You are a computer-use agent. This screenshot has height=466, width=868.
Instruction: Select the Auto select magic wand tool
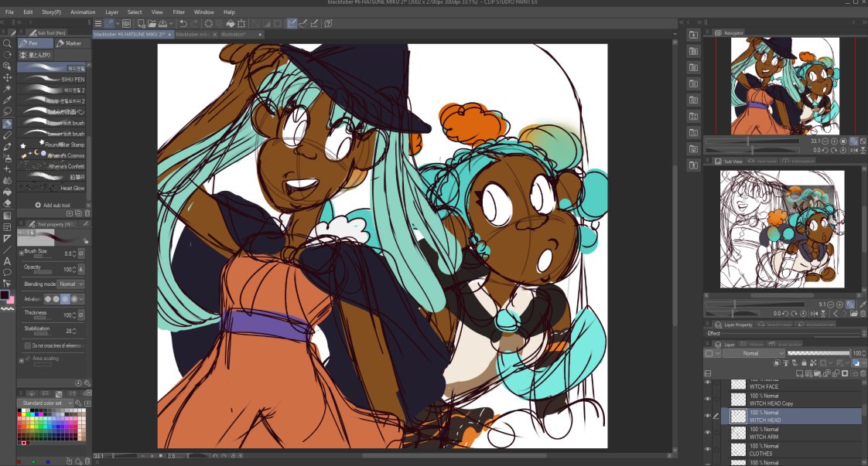(x=7, y=88)
